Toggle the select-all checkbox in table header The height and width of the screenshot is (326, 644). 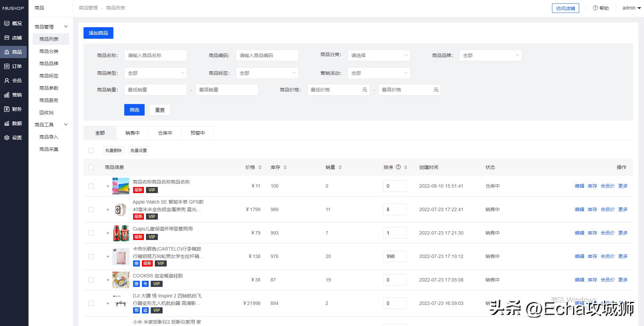91,167
